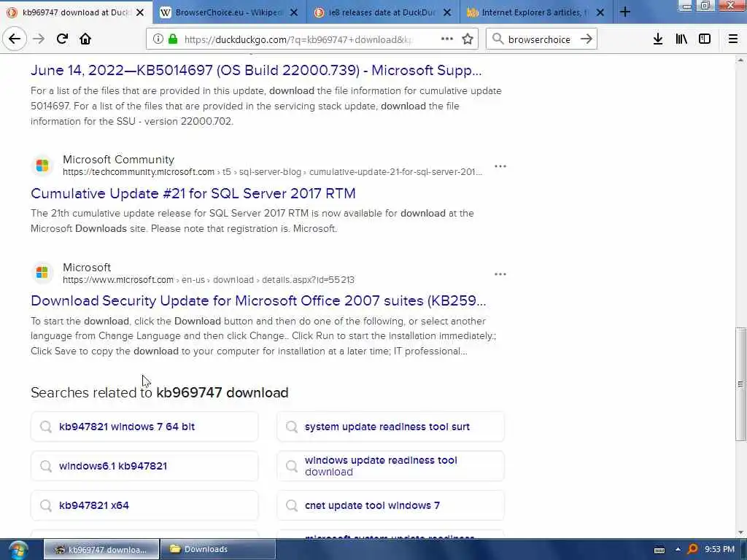
Task: Click the Microsoft Community site name
Action: click(x=119, y=160)
